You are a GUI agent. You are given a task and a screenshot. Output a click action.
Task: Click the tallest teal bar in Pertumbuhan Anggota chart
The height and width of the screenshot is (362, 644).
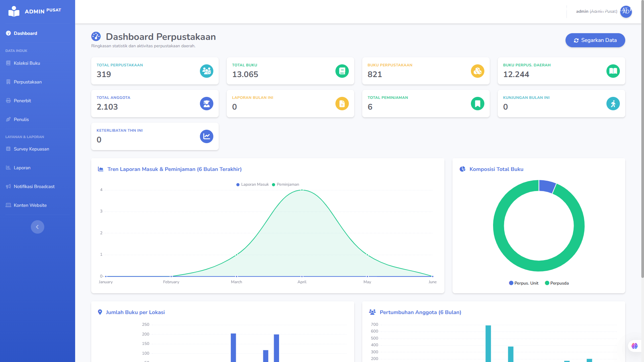point(488,344)
